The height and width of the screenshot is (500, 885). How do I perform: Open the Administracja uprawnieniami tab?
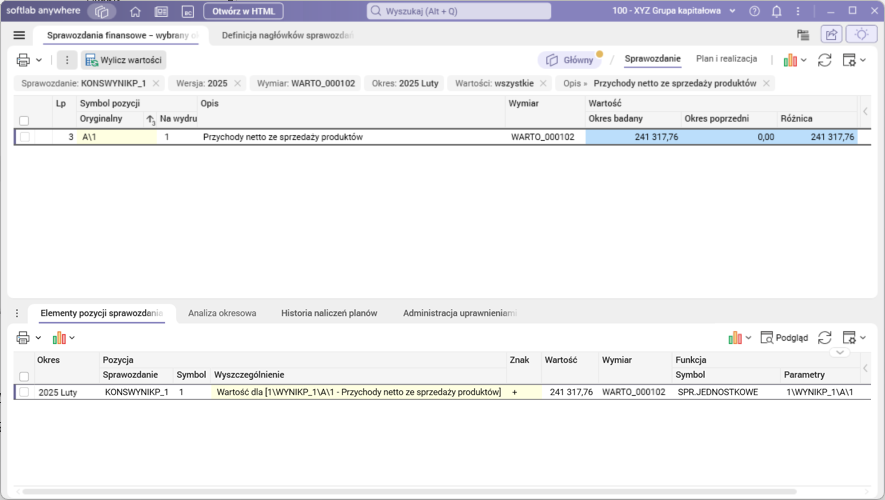pos(459,313)
